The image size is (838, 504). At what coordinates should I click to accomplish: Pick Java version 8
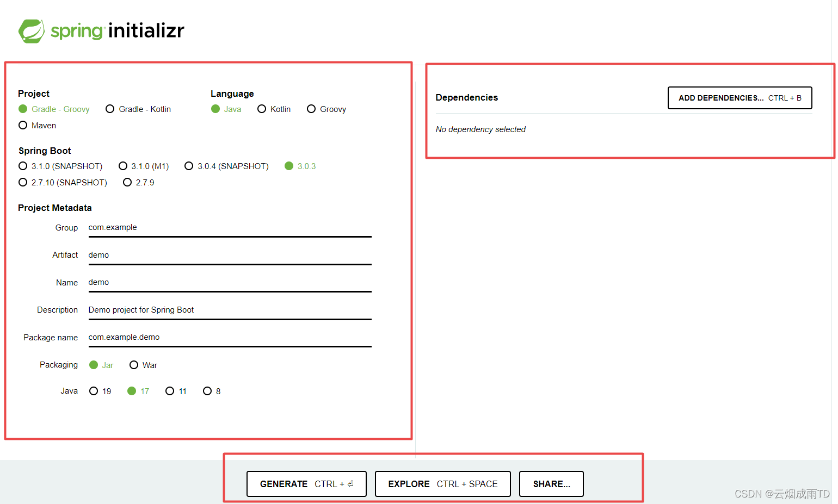212,391
